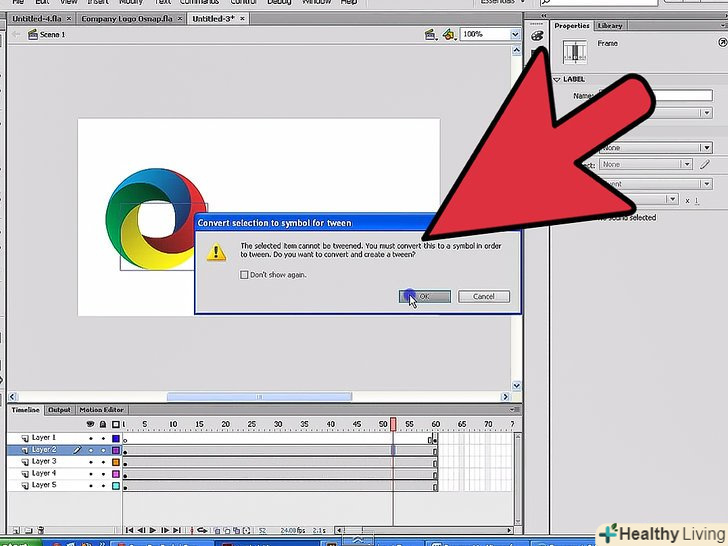728x546 pixels.
Task: Click the red playhead marker at frame 52
Action: [x=393, y=424]
